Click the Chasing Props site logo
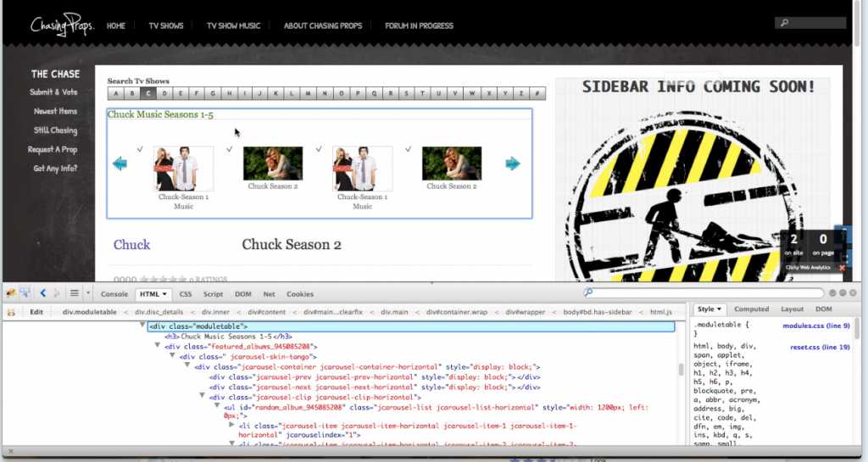The image size is (868, 462). [62, 25]
